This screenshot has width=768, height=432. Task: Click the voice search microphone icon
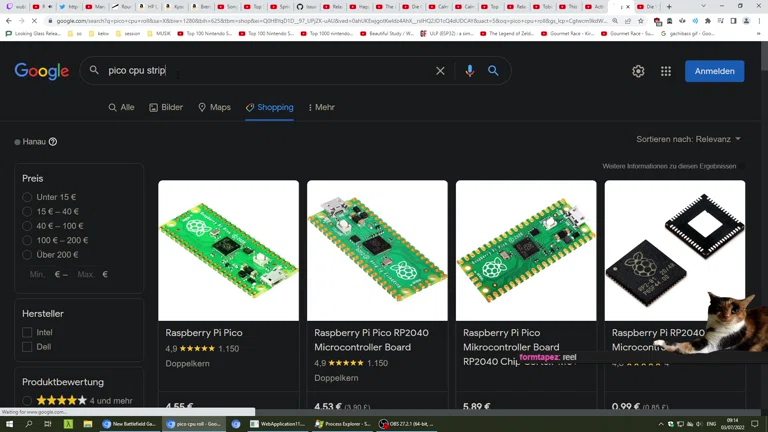[x=469, y=71]
